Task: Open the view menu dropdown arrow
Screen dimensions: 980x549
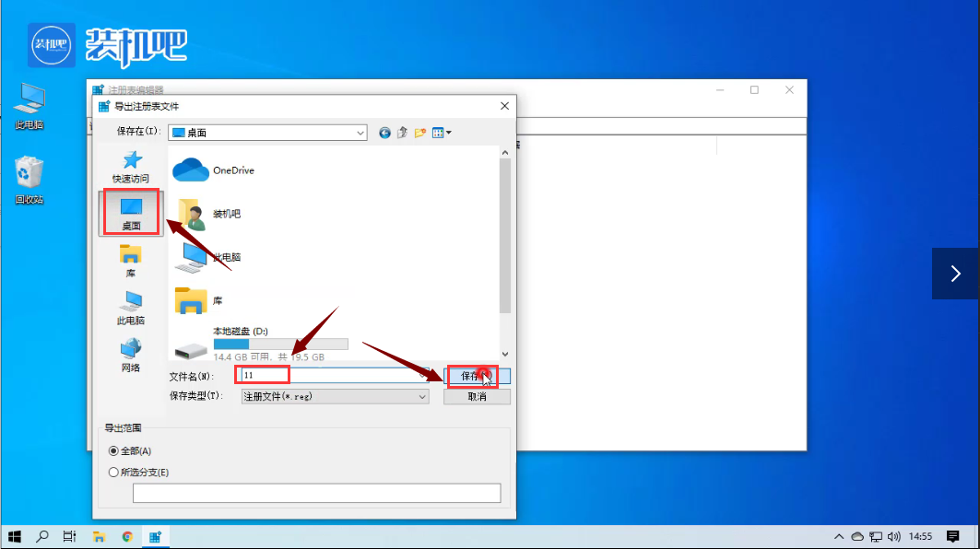Action: (x=448, y=133)
